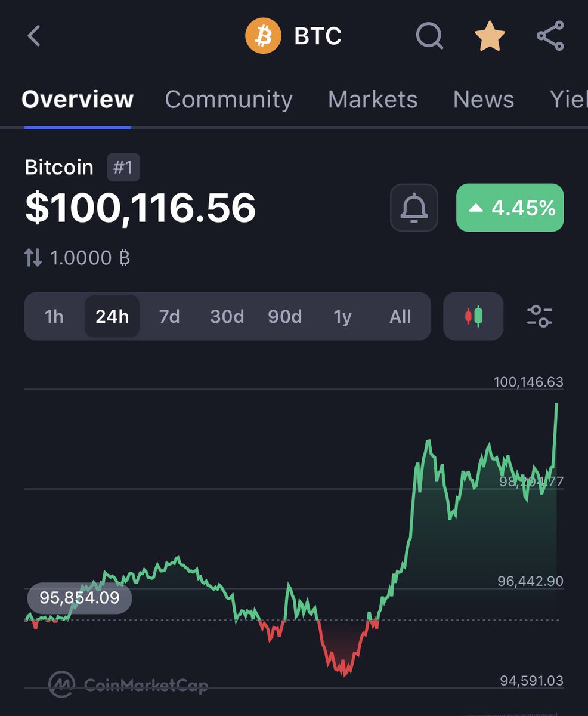Switch to the Markets tab
Viewport: 588px width, 716px height.
click(373, 100)
